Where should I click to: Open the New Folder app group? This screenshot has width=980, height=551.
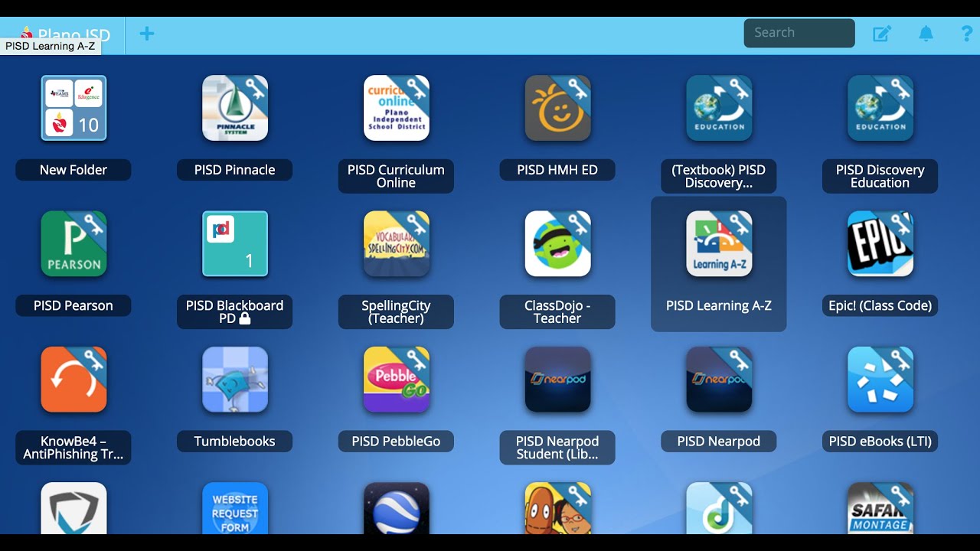click(73, 108)
